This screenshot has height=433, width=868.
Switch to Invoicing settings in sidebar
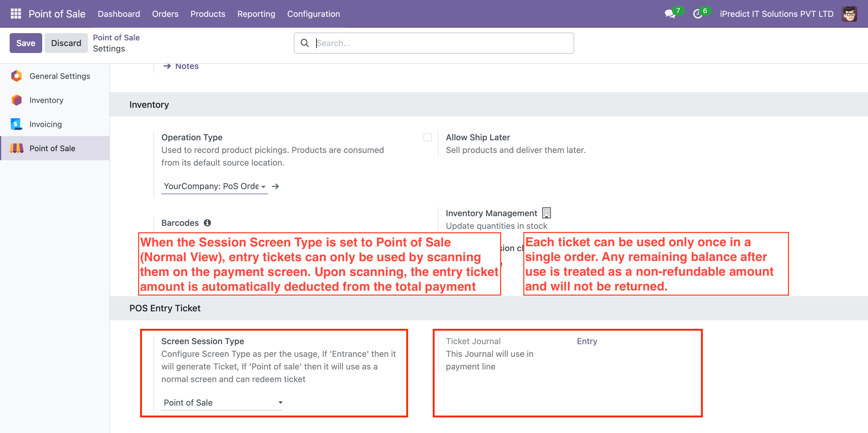point(46,124)
